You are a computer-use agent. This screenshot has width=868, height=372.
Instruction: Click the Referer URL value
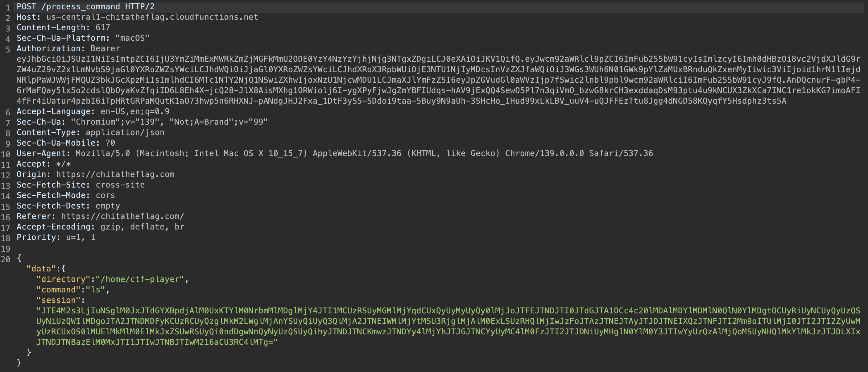tap(123, 216)
